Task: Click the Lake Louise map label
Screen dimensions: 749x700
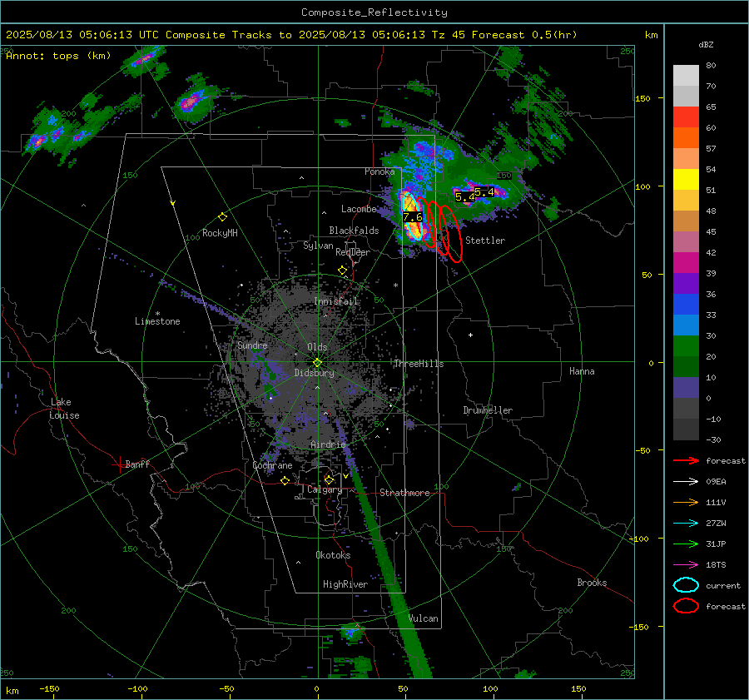Action: (x=65, y=409)
